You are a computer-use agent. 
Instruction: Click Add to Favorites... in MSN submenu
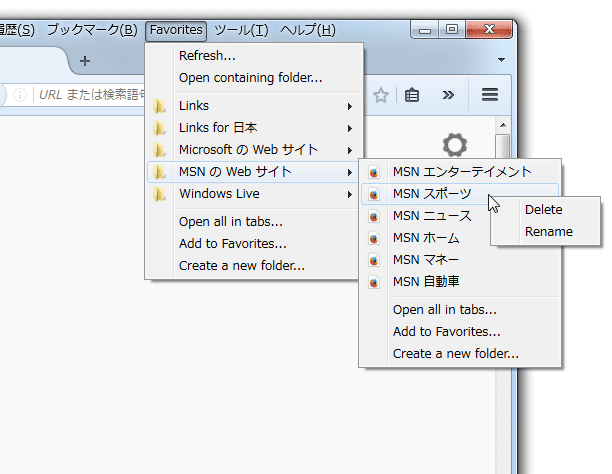click(460, 331)
